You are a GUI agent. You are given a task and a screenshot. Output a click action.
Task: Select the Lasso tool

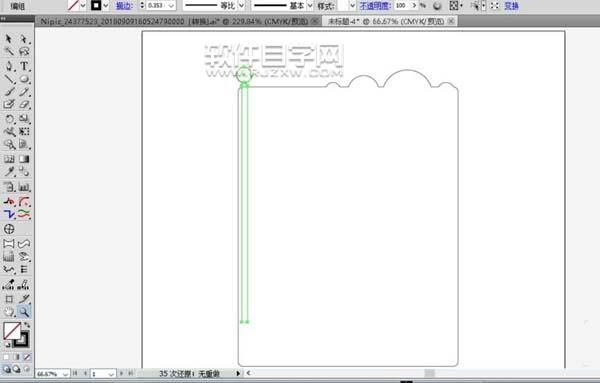click(x=24, y=51)
